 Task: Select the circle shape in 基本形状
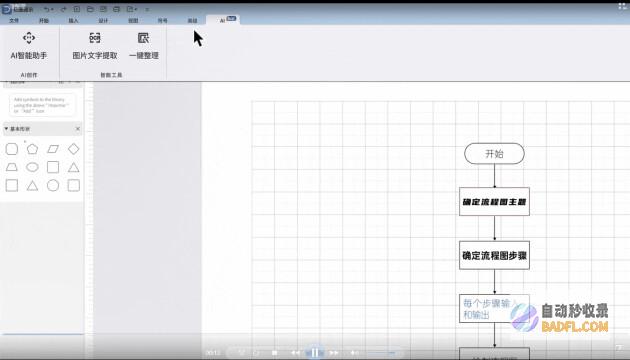pos(53,185)
